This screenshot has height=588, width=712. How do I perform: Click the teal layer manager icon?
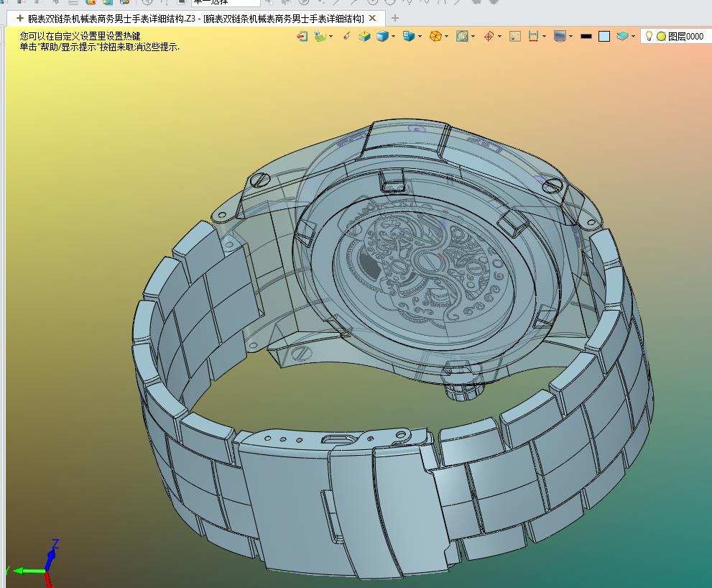[622, 36]
